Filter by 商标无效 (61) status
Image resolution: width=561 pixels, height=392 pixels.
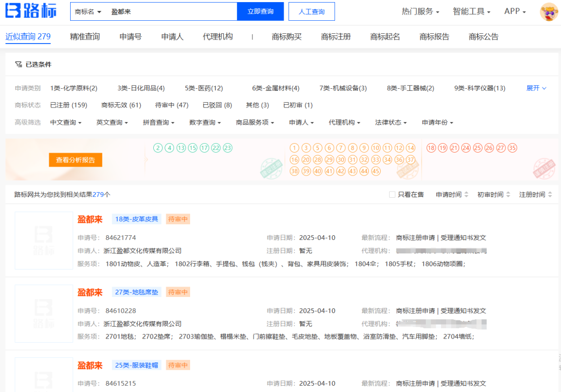121,105
